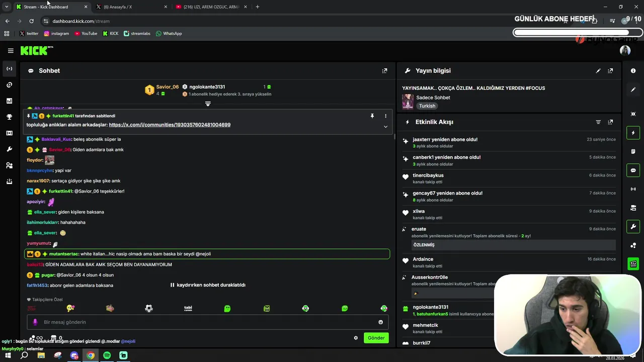Open the video clips sidebar icon
Image resolution: width=644 pixels, height=362 pixels.
pos(9,133)
